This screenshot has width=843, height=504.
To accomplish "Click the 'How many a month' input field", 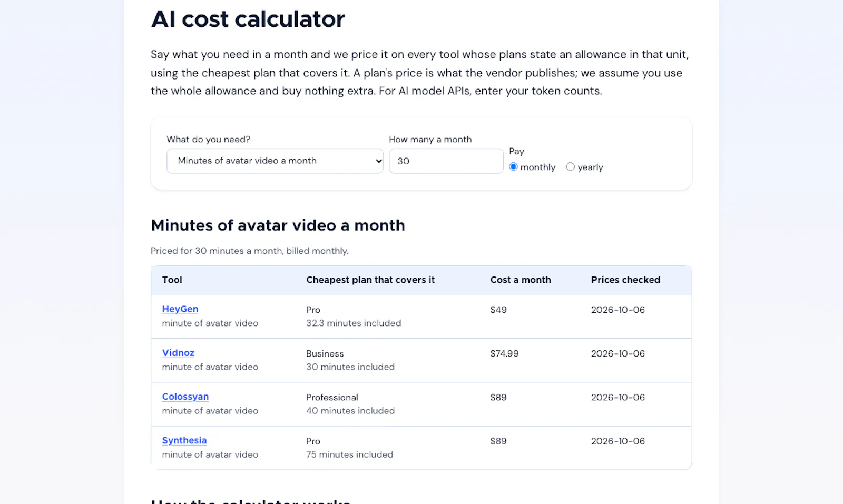I will pyautogui.click(x=446, y=161).
